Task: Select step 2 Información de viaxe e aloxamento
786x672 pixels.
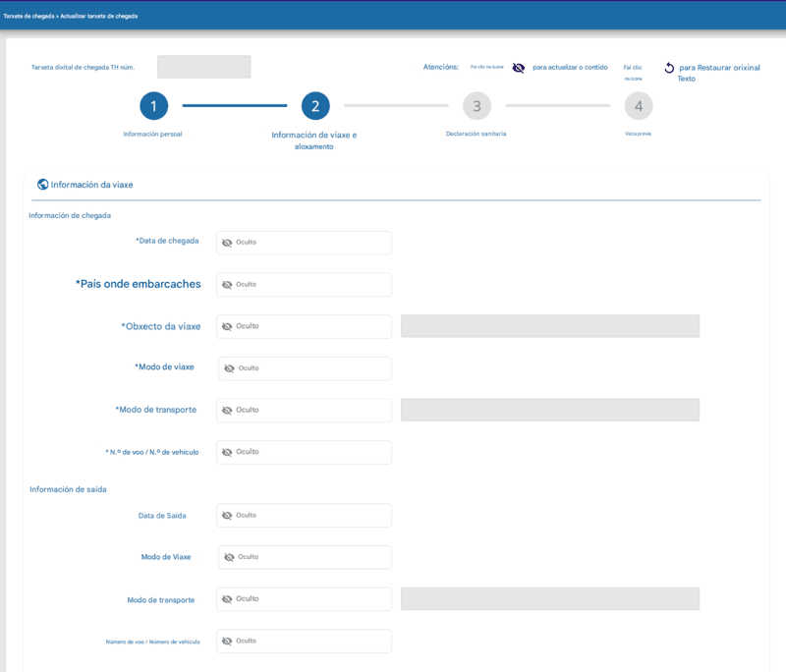Action: (314, 106)
